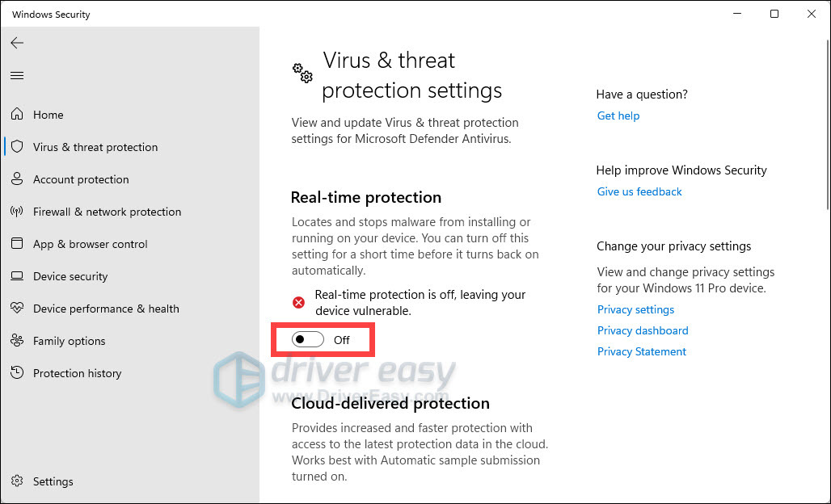
Task: Click the Settings gear icon
Action: tap(17, 481)
